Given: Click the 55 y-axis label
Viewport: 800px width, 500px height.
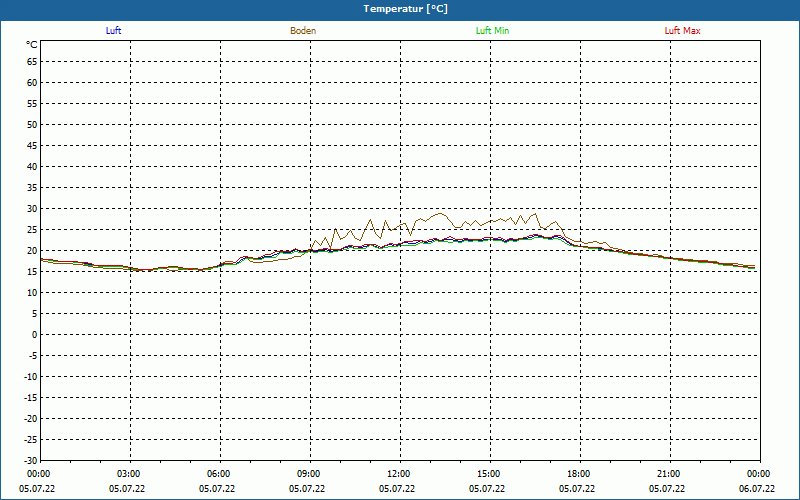Looking at the screenshot, I should (32, 104).
